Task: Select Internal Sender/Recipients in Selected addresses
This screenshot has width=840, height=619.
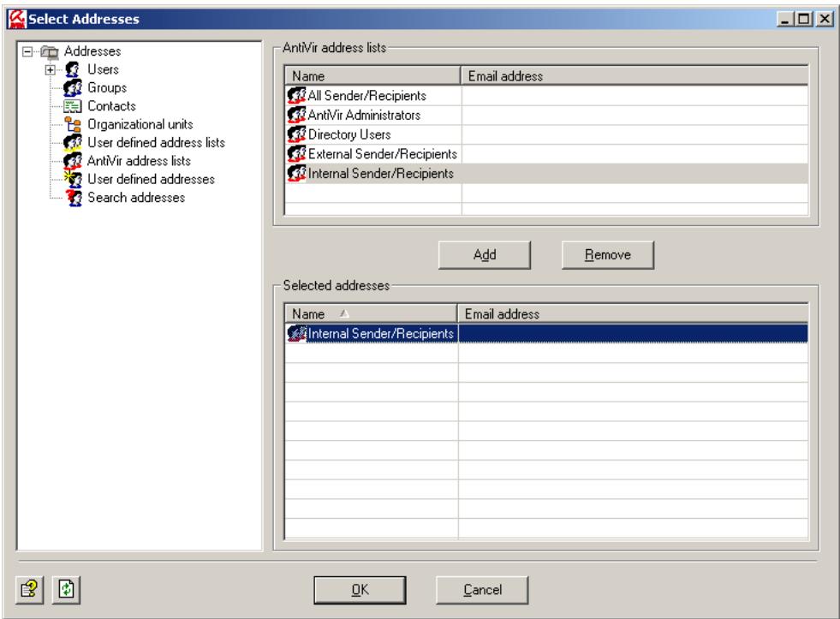Action: pyautogui.click(x=546, y=333)
